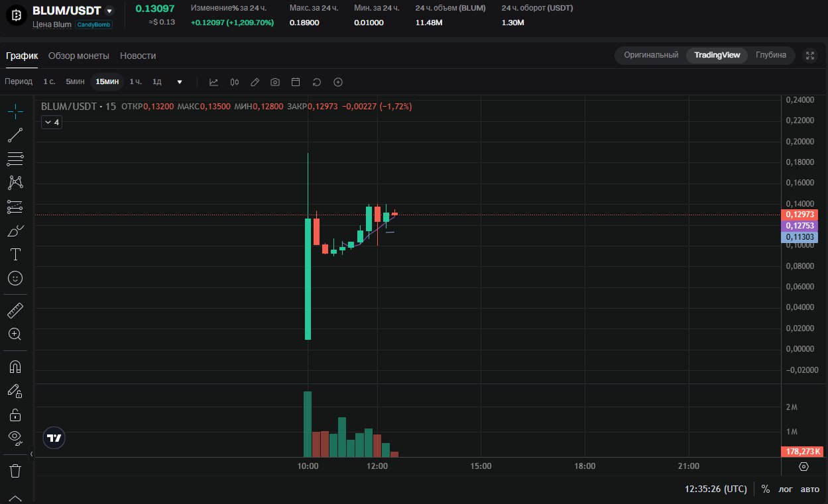Open the calendar icon in the toolbar
The image size is (828, 504).
(296, 82)
